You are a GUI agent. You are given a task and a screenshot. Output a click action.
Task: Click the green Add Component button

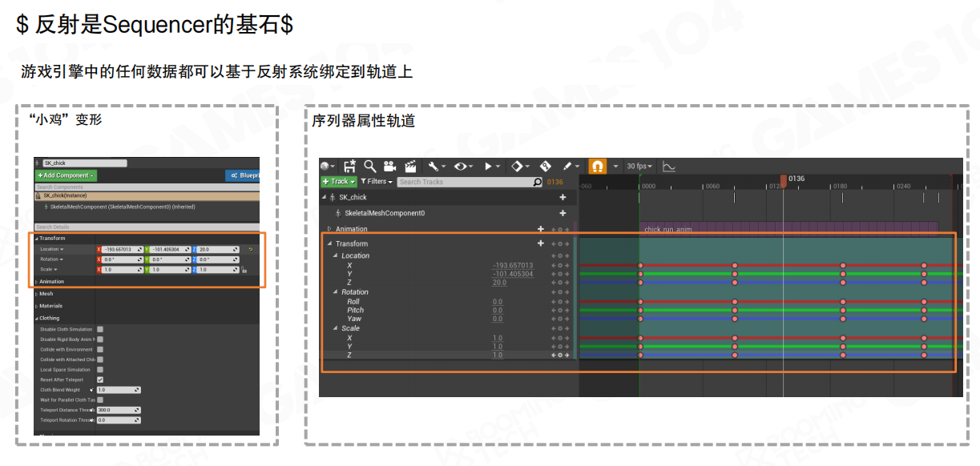click(66, 175)
